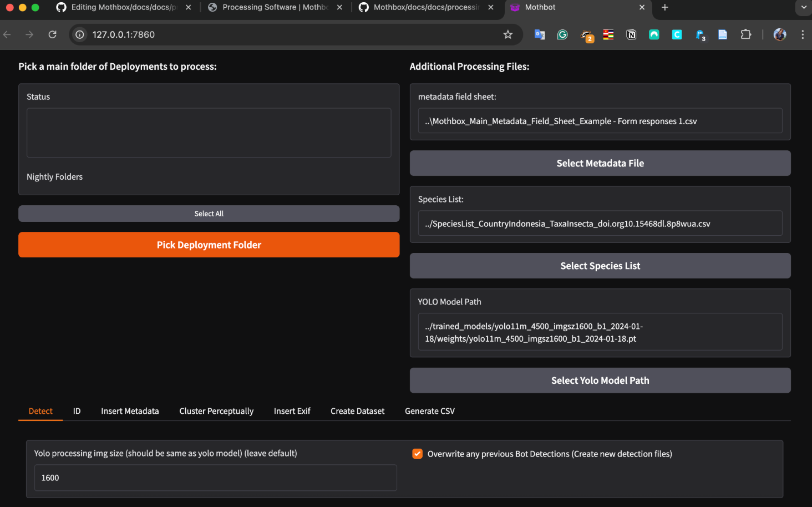Switch to the Generate CSV tab

point(430,411)
